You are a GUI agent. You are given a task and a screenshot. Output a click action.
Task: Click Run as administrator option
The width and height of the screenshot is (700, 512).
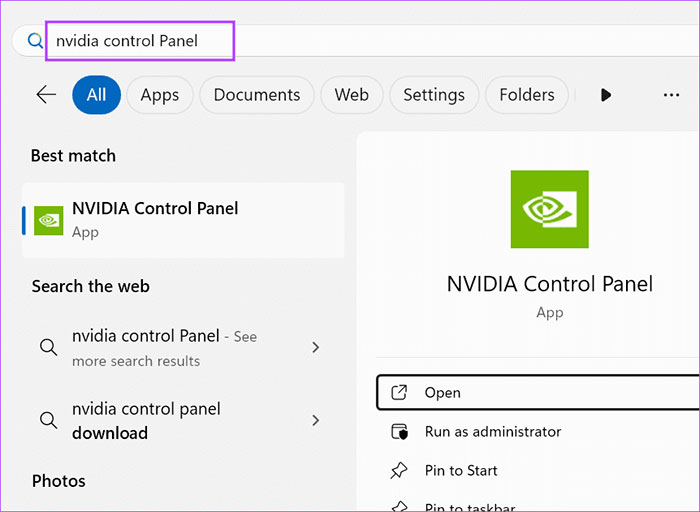[493, 432]
